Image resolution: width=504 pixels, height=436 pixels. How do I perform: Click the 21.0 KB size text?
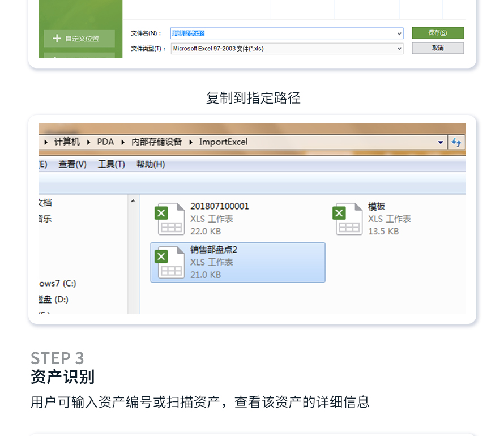coord(206,275)
